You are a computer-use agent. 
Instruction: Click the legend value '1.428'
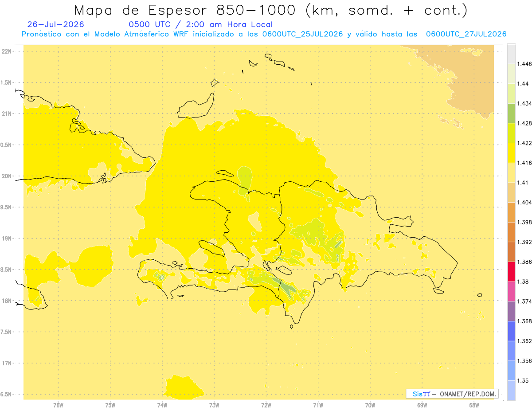524,123
